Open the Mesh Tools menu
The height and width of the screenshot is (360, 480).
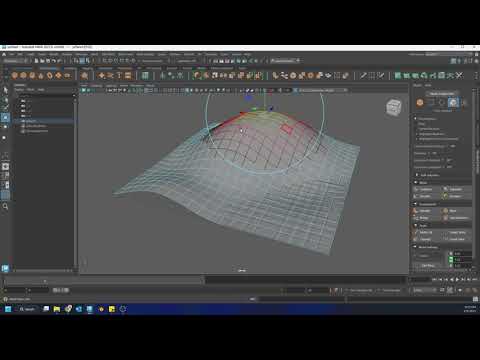[x=126, y=54]
